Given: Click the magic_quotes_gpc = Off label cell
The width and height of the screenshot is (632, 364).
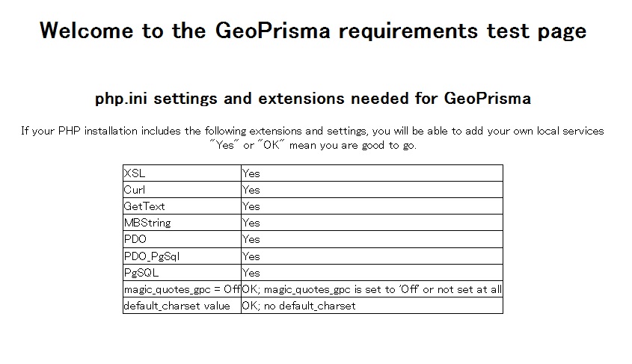Looking at the screenshot, I should [x=182, y=289].
